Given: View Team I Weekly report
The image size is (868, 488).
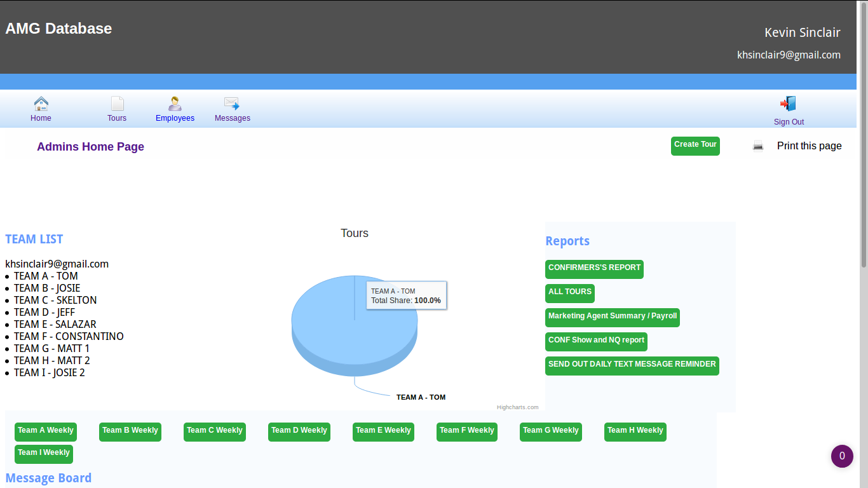Looking at the screenshot, I should pyautogui.click(x=44, y=454).
